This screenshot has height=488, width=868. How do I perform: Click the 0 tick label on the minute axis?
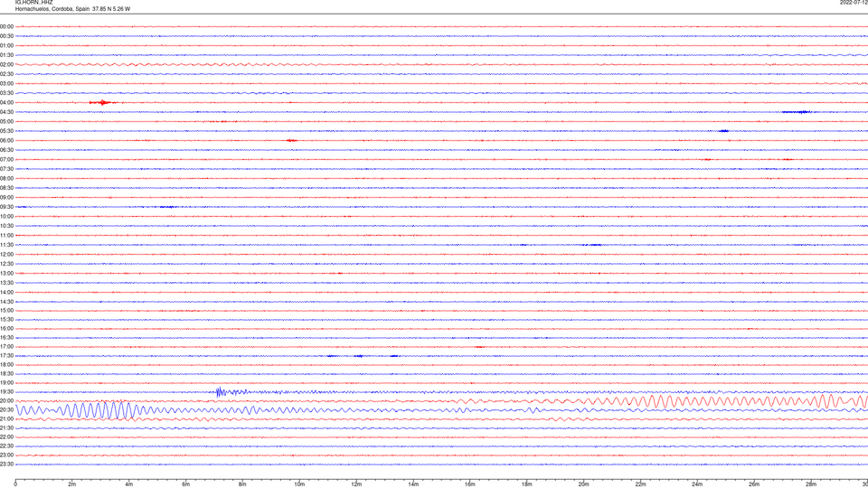tap(15, 484)
